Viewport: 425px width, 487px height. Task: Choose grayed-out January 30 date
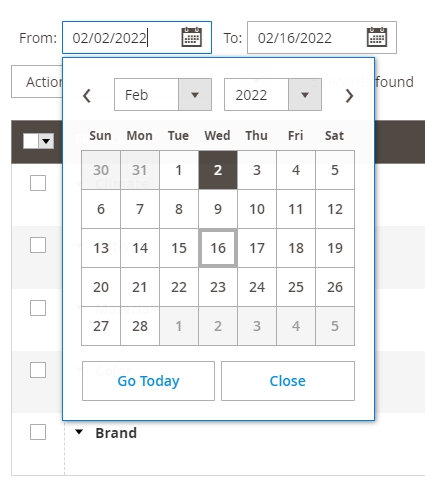pyautogui.click(x=101, y=170)
